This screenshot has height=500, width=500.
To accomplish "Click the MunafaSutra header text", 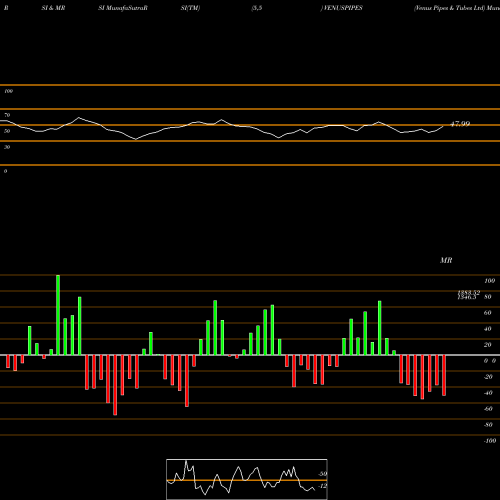I will 126,8.
